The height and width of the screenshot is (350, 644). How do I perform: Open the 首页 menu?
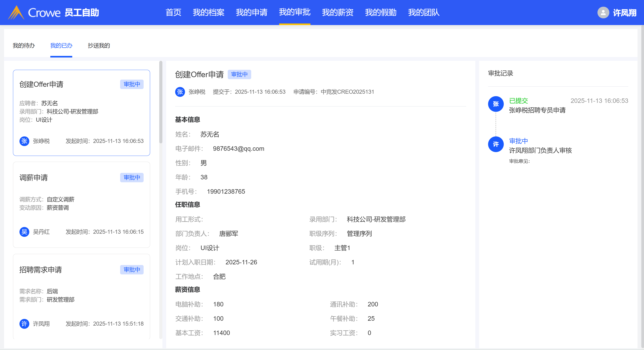[173, 13]
